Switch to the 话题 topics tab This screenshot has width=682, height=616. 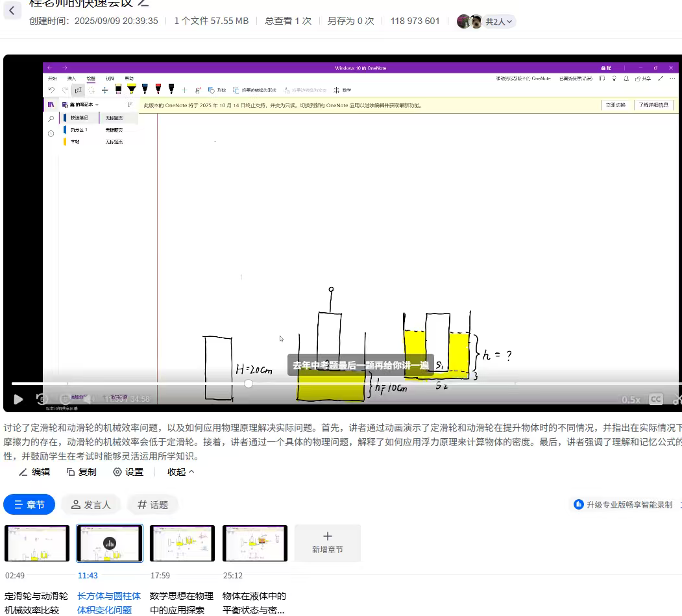click(152, 504)
